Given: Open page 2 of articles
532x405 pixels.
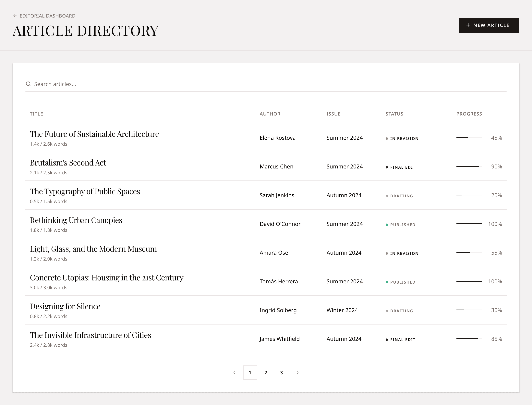Looking at the screenshot, I should point(266,373).
